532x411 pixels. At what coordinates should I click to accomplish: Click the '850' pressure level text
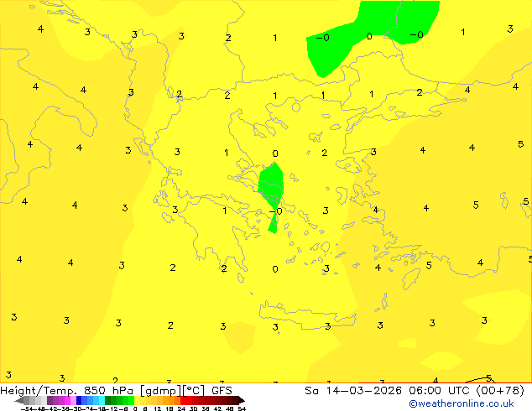tap(95, 391)
